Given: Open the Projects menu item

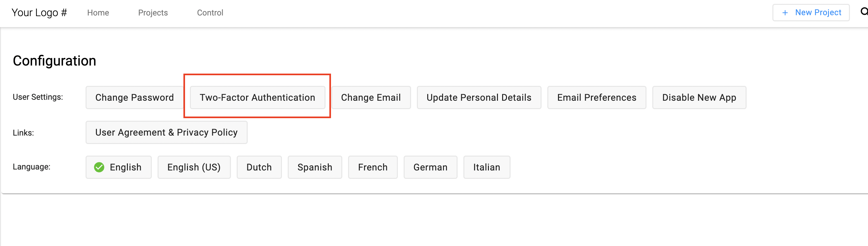Looking at the screenshot, I should coord(153,13).
